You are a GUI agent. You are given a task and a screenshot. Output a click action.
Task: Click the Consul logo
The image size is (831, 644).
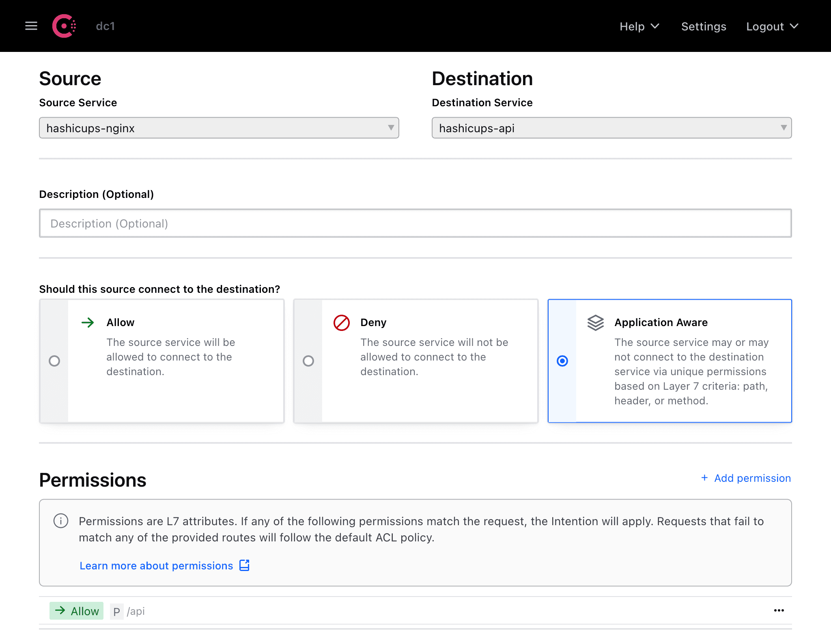click(x=64, y=26)
